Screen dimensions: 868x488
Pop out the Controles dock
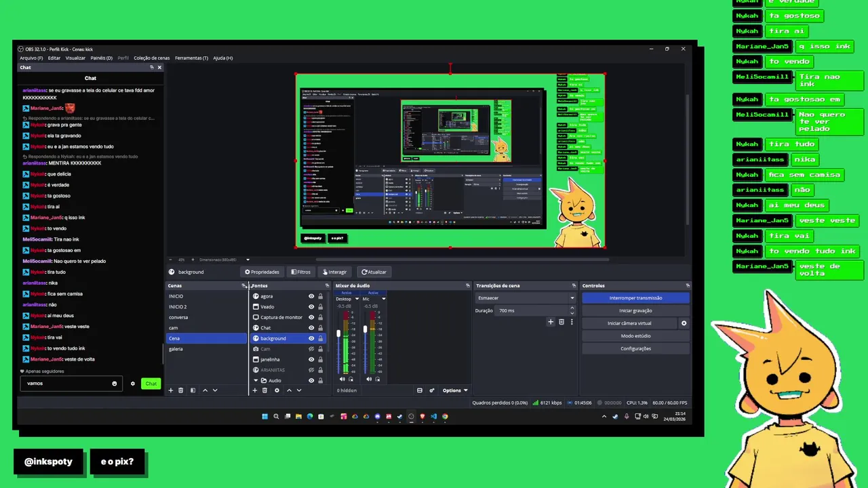click(688, 285)
